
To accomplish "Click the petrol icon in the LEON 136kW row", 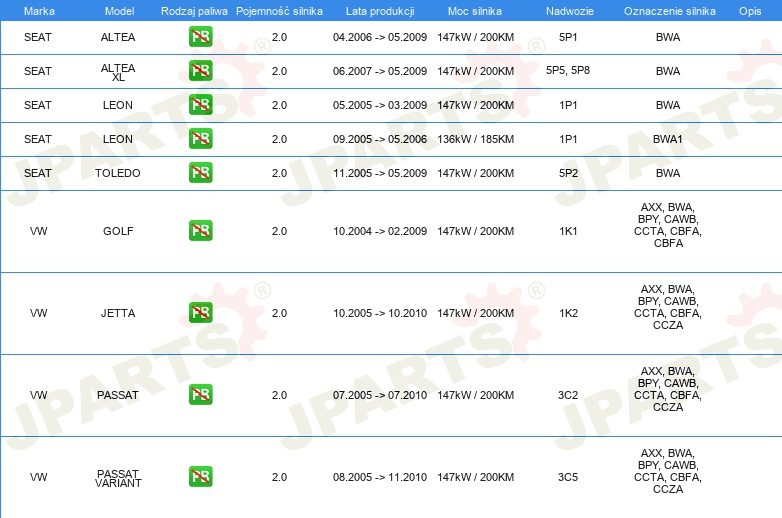I will tap(200, 139).
